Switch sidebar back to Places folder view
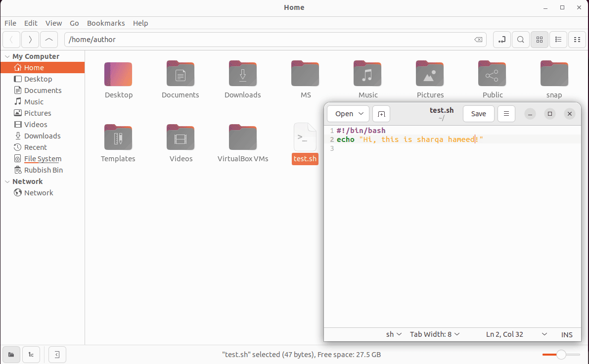Screen dimensions: 589x364 [11, 355]
